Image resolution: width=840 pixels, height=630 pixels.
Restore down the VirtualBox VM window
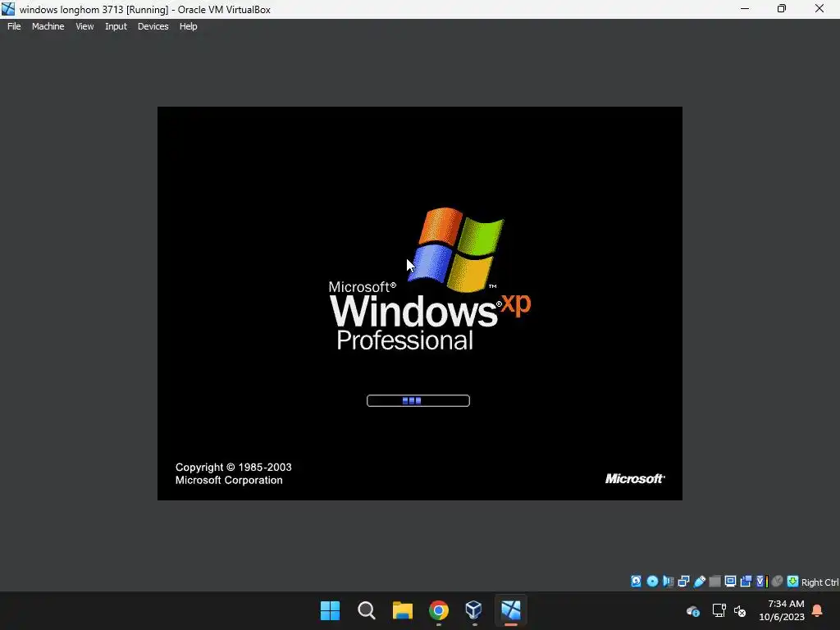tap(782, 8)
